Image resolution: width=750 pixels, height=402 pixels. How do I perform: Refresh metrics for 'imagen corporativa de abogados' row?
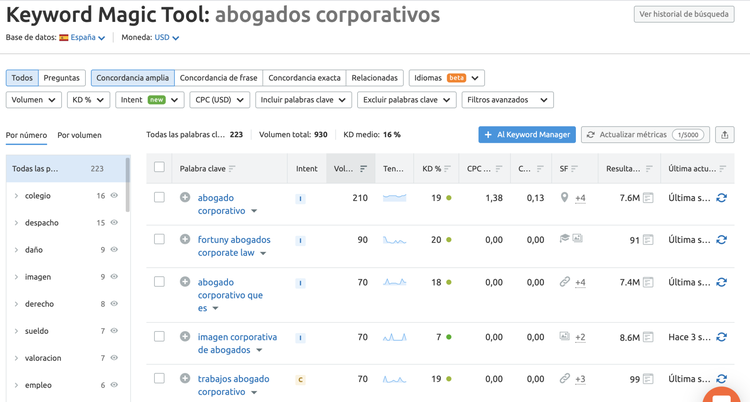(x=721, y=337)
